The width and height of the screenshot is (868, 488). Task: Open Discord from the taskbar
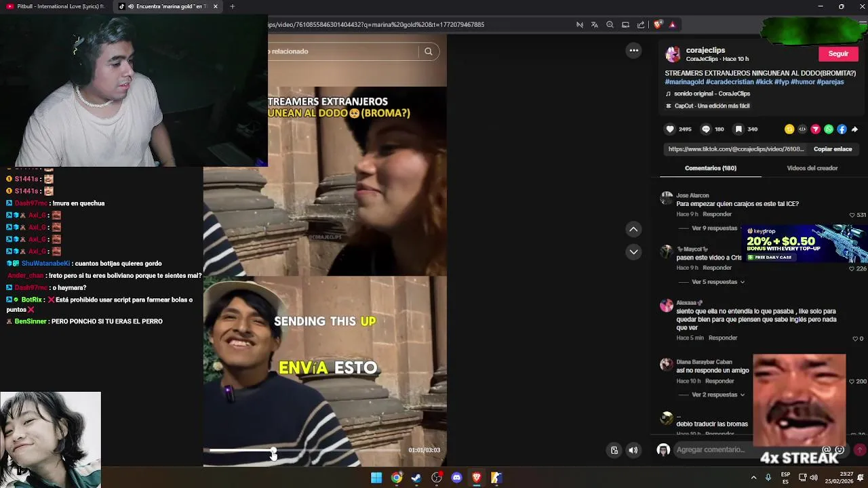pyautogui.click(x=456, y=477)
